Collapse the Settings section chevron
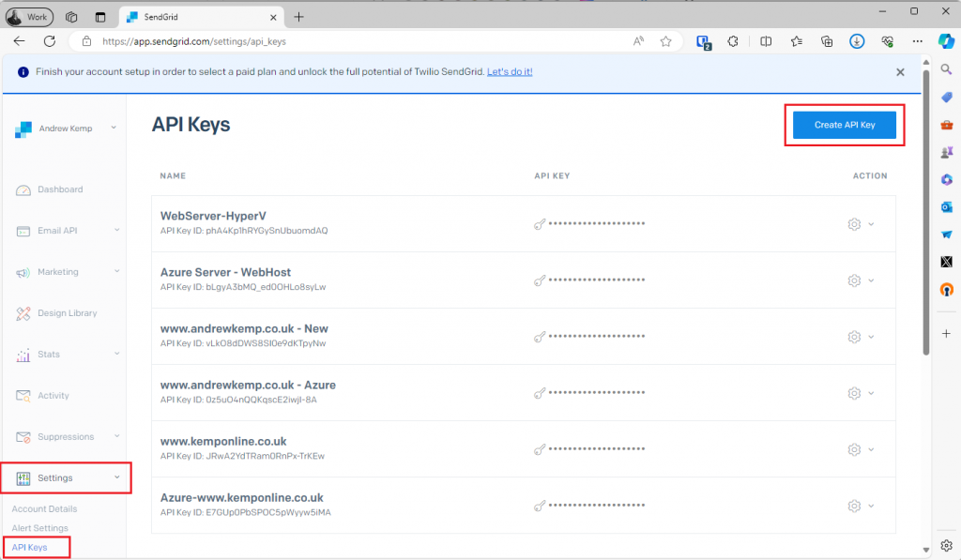The height and width of the screenshot is (560, 961). (117, 477)
